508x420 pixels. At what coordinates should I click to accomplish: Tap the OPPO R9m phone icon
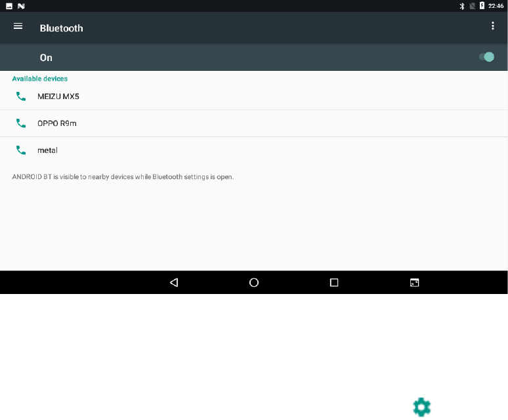[21, 123]
